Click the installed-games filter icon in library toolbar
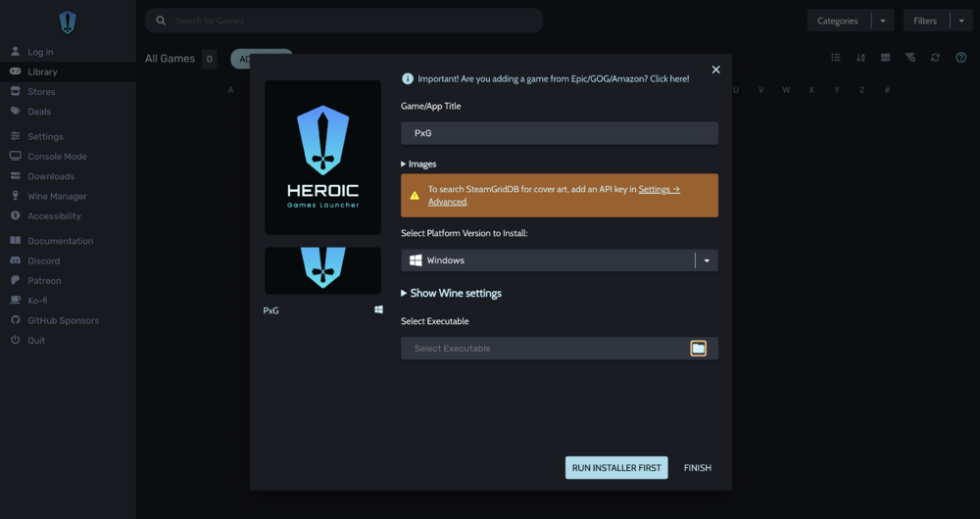 coord(885,58)
